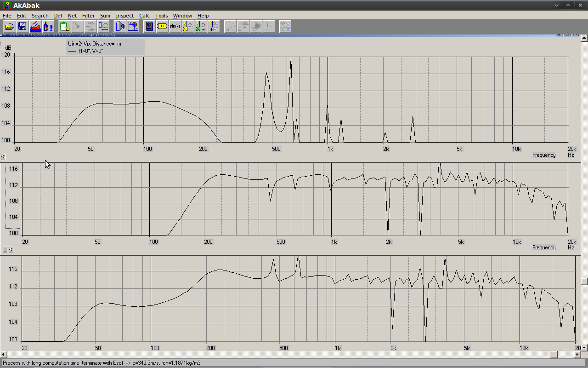Open the Edit menu

click(22, 16)
